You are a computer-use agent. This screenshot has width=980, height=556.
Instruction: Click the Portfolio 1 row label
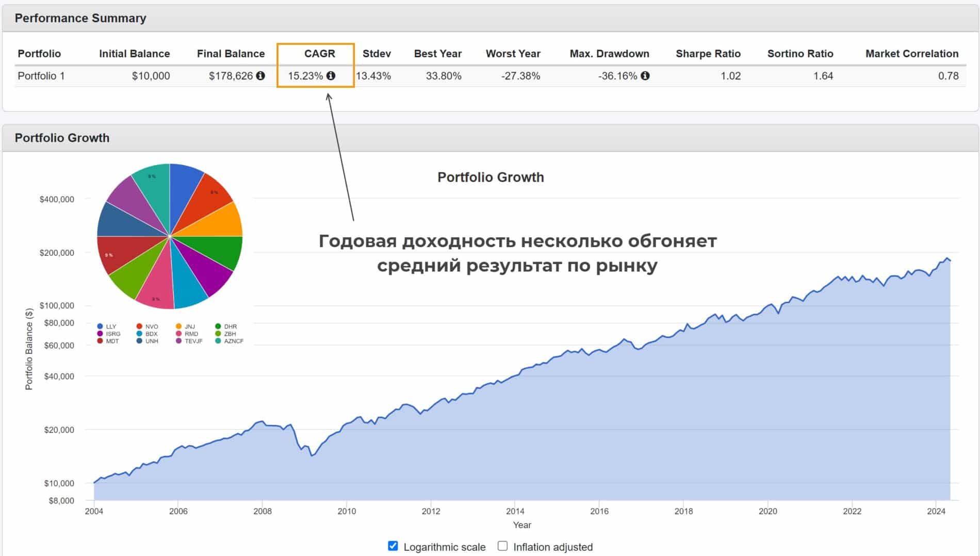(41, 76)
